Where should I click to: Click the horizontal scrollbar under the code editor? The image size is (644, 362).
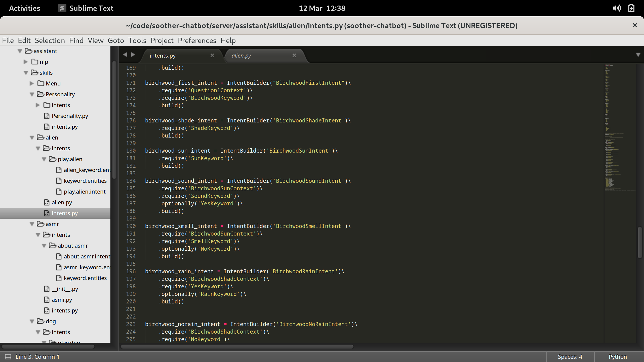coord(237,347)
